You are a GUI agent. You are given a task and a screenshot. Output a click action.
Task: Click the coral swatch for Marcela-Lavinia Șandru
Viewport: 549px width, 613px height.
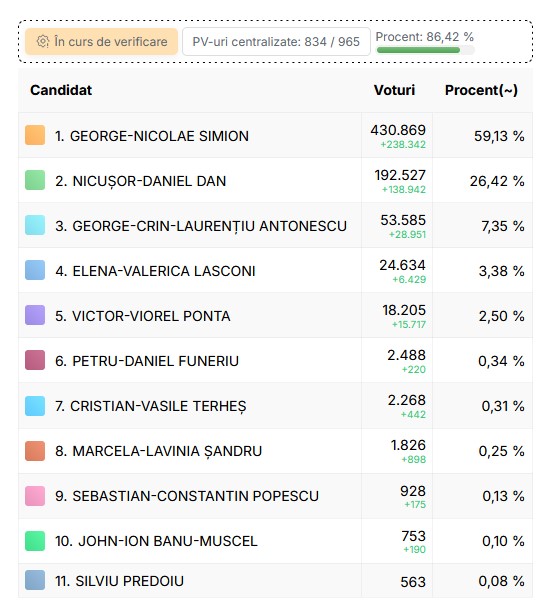[35, 451]
